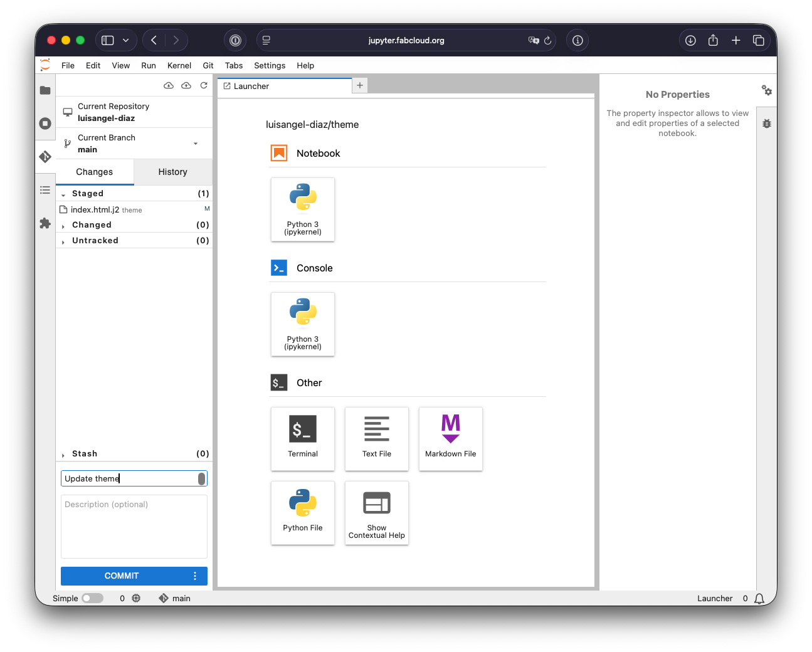This screenshot has height=652, width=812.
Task: Open the debugger bug icon
Action: (766, 124)
